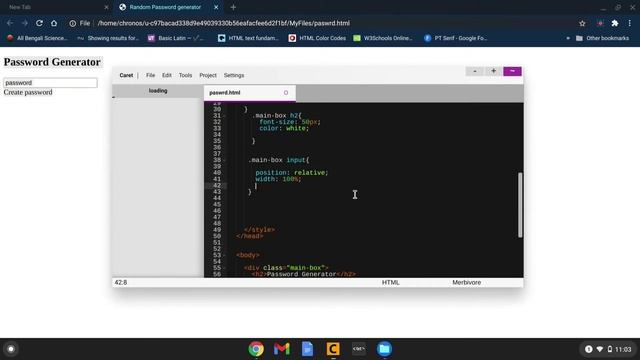Click the Caret app label
The image size is (640, 360).
click(126, 76)
